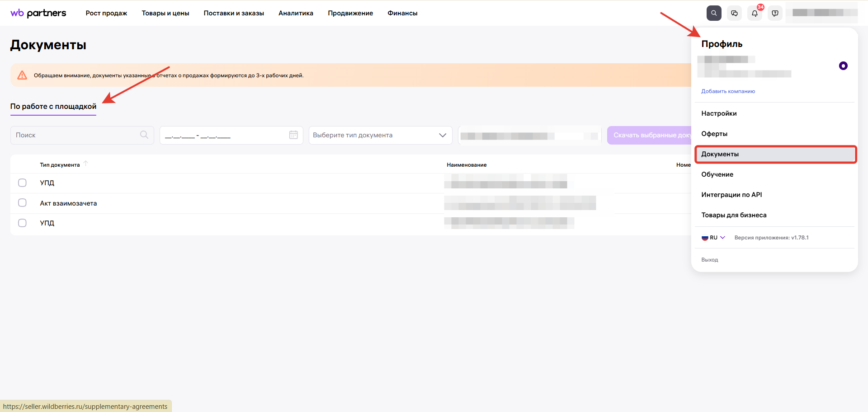Open the chat messages icon
This screenshot has height=412, width=868.
(x=734, y=13)
